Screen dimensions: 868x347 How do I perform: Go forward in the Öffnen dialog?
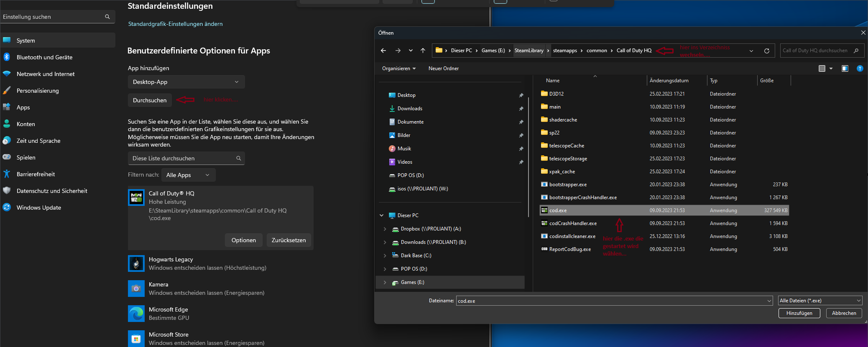tap(398, 51)
